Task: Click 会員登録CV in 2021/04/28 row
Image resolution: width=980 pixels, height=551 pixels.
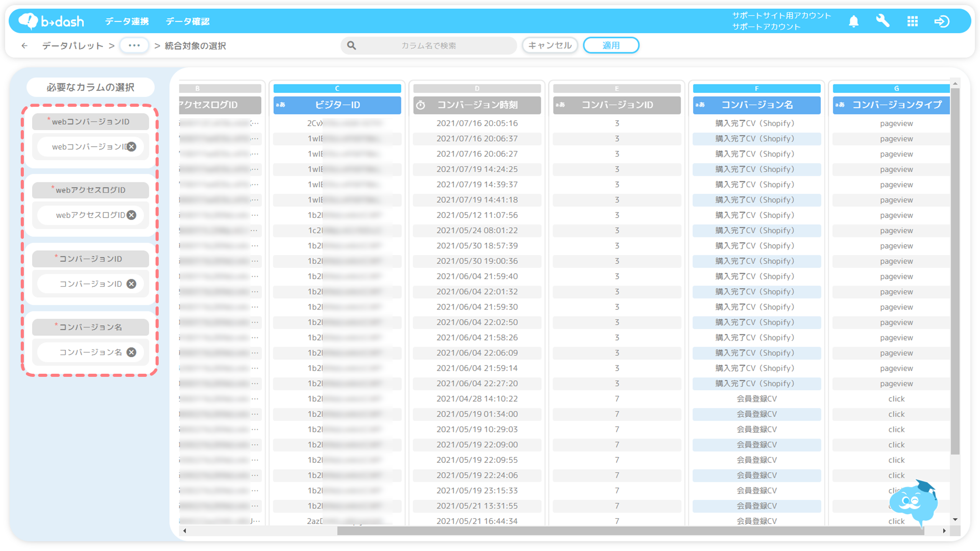Action: tap(757, 399)
